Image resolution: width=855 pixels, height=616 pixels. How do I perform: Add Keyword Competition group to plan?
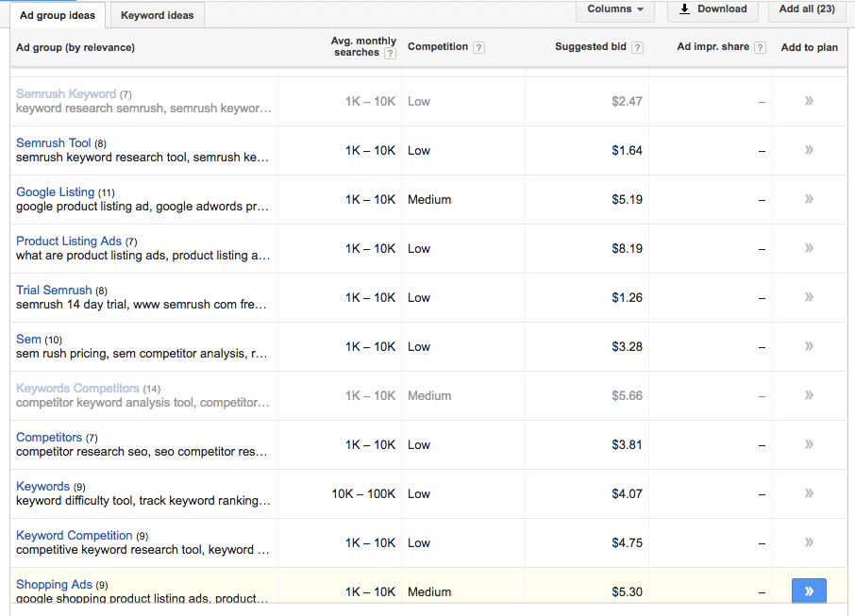coord(809,542)
